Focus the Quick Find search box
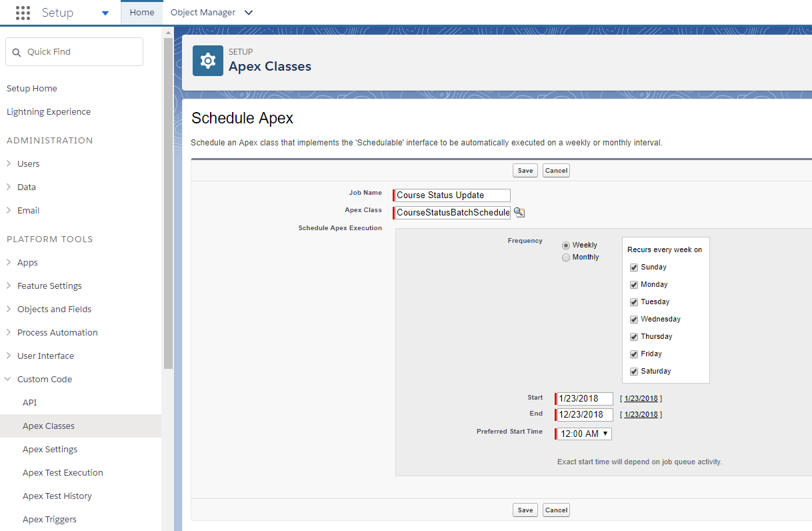 (74, 52)
